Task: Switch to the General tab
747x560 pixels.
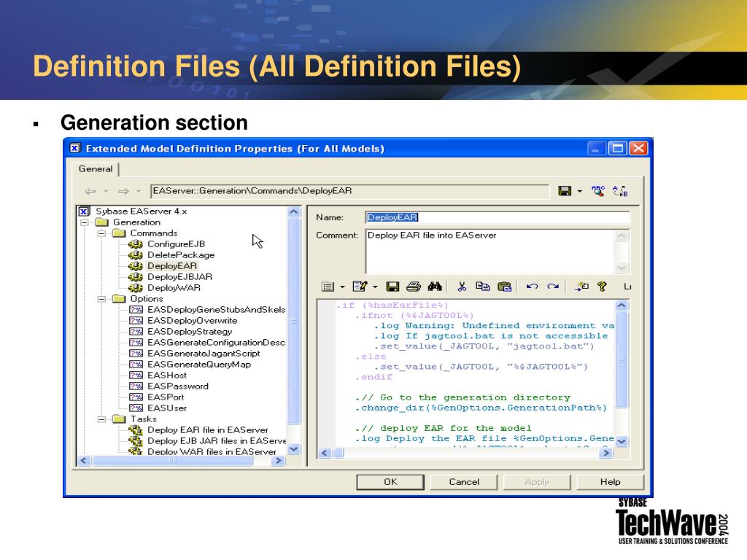Action: click(96, 169)
